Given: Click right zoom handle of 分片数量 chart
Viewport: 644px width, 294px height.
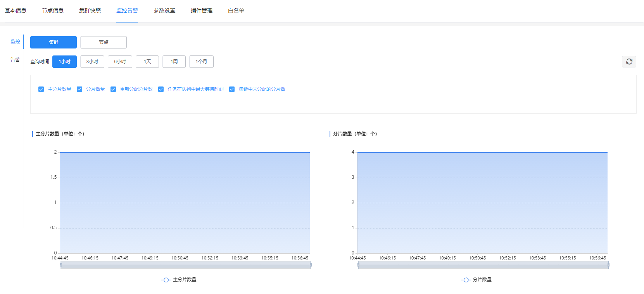Looking at the screenshot, I should tap(608, 265).
